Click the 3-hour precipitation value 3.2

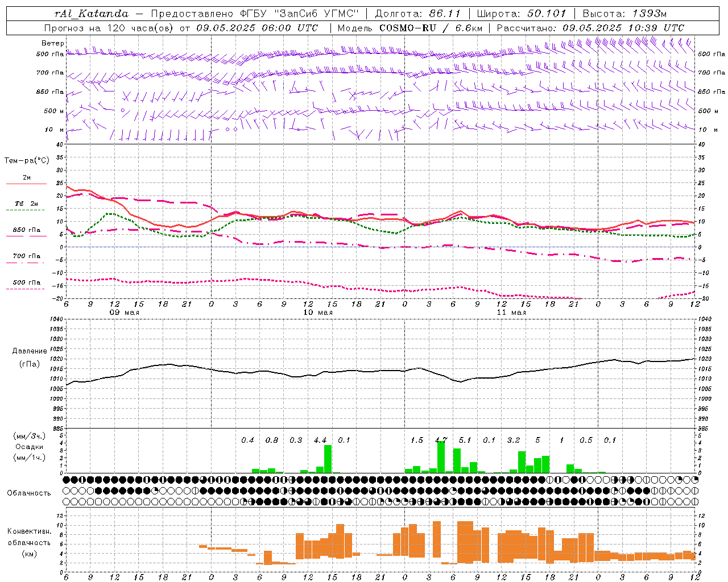(514, 440)
